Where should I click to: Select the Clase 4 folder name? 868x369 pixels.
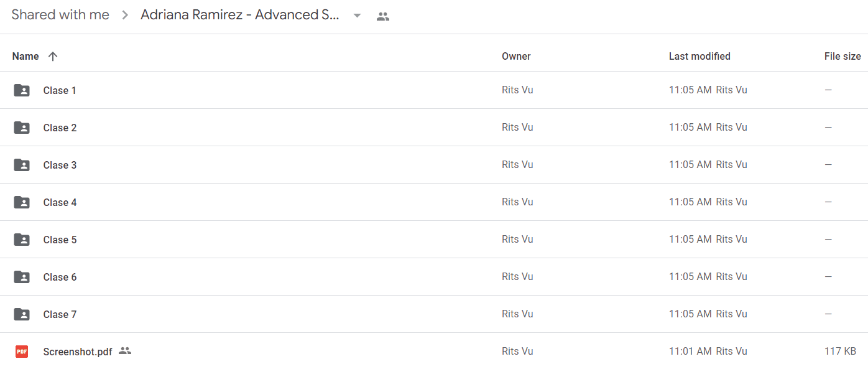[x=60, y=202]
